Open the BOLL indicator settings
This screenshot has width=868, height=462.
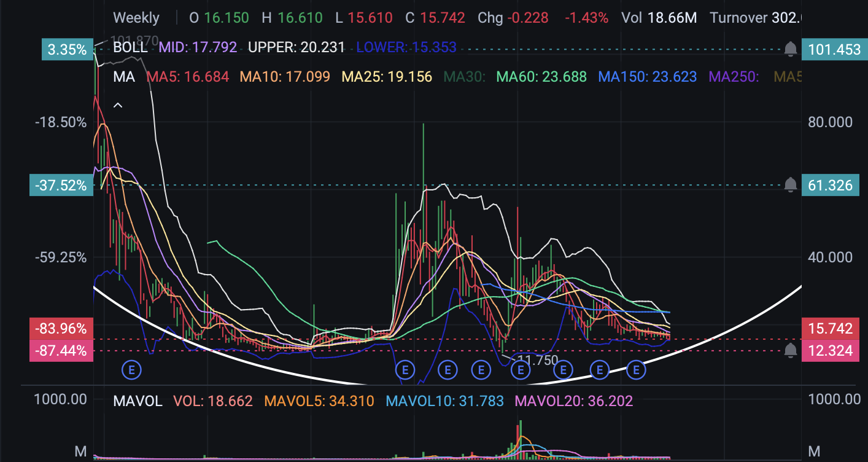click(x=130, y=47)
